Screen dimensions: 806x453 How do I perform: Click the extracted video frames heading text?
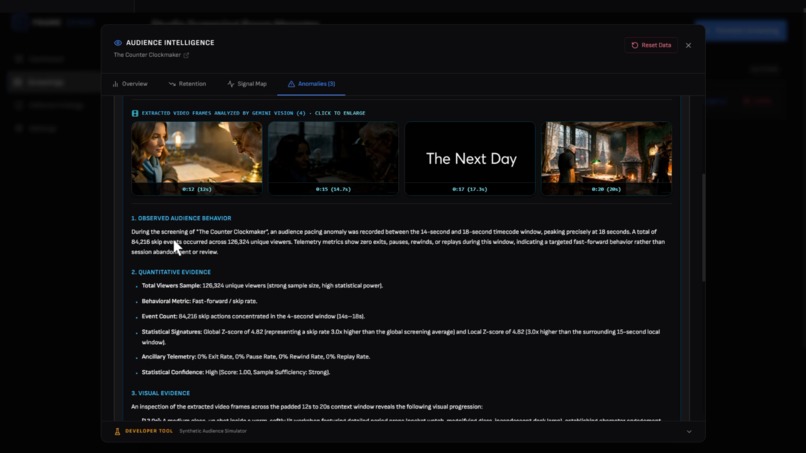[x=253, y=113]
